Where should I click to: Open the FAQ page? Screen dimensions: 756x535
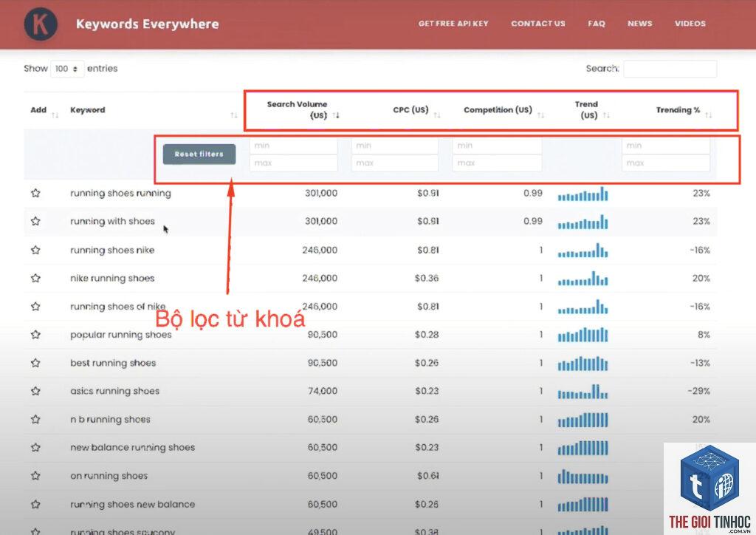tap(597, 23)
